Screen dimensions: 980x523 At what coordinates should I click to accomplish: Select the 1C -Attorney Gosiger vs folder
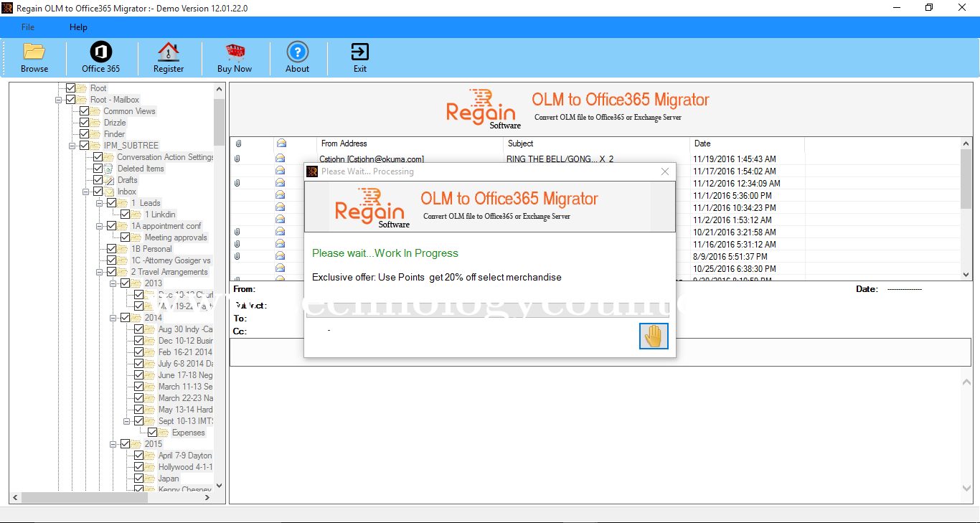tap(171, 260)
